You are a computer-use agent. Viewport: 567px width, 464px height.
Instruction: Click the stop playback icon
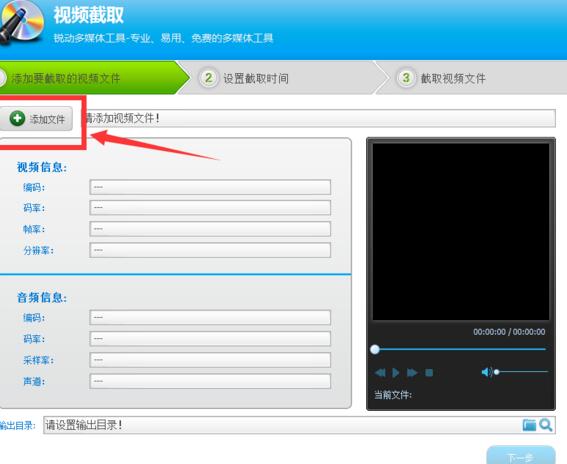tap(429, 373)
